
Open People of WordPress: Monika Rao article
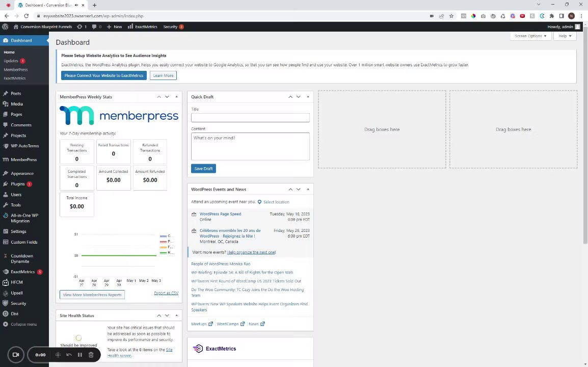(221, 264)
